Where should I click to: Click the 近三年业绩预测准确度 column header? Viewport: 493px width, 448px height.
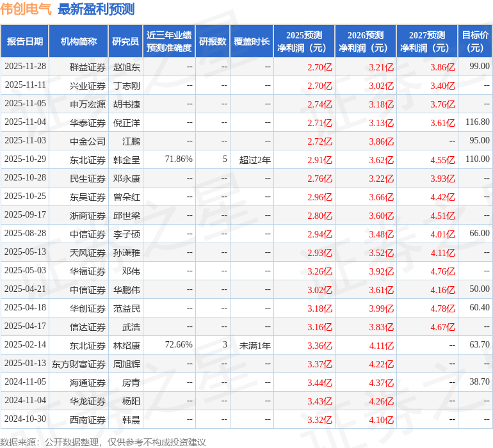pyautogui.click(x=168, y=42)
